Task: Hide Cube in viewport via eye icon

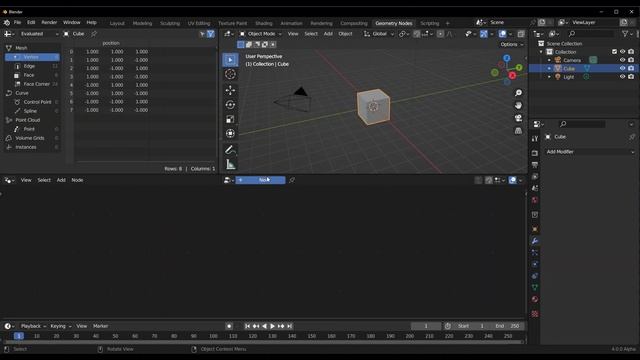Action: pos(622,68)
